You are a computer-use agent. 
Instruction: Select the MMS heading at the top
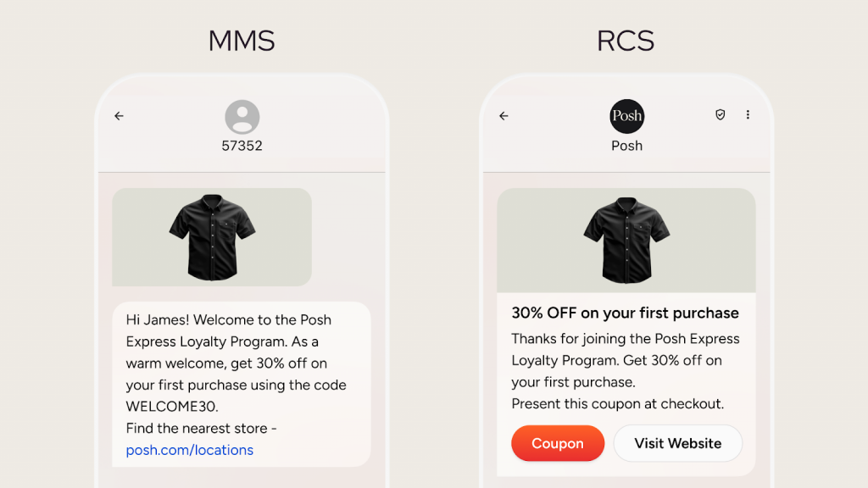242,40
